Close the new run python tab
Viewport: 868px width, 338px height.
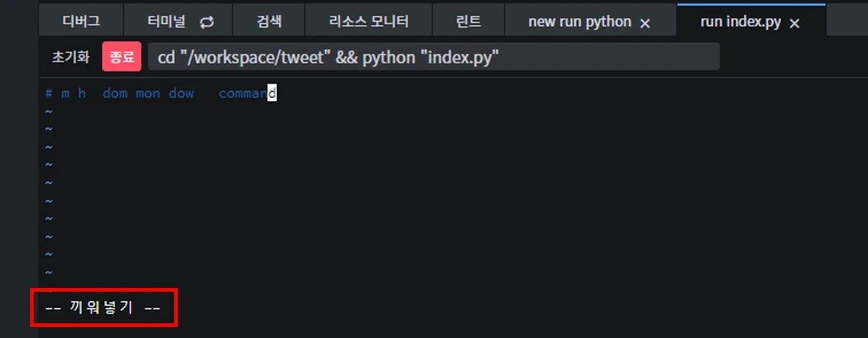point(645,24)
